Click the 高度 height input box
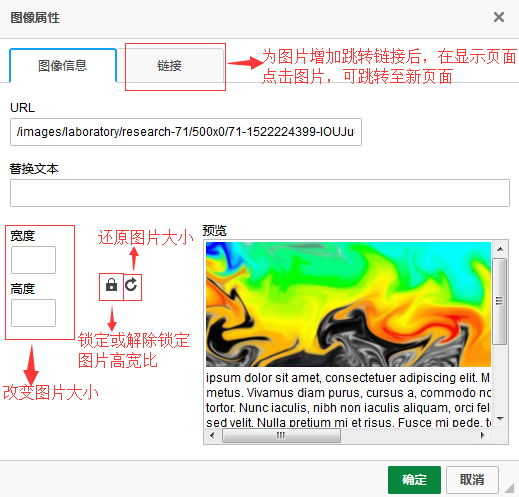This screenshot has width=519, height=497. pos(33,313)
